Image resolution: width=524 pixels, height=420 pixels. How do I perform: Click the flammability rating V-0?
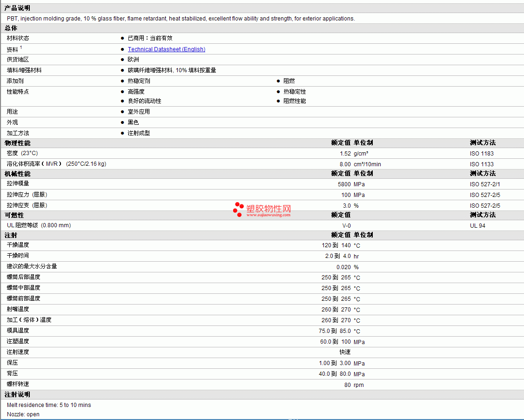[x=347, y=226]
